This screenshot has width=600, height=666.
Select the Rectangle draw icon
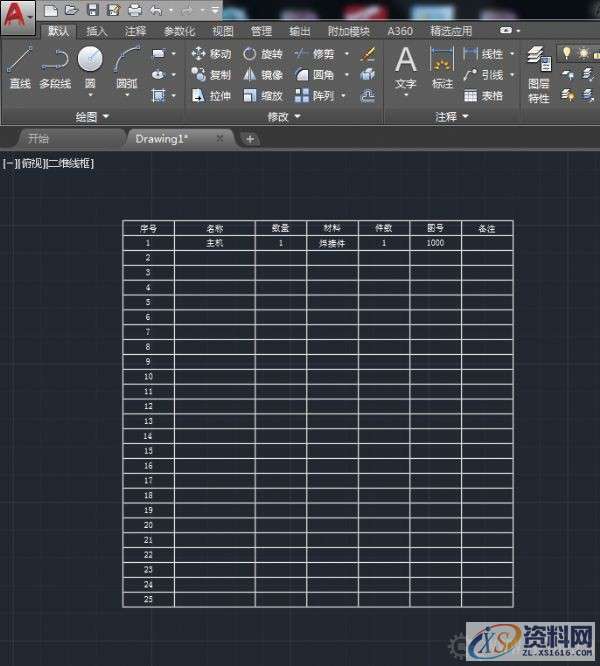coord(158,54)
